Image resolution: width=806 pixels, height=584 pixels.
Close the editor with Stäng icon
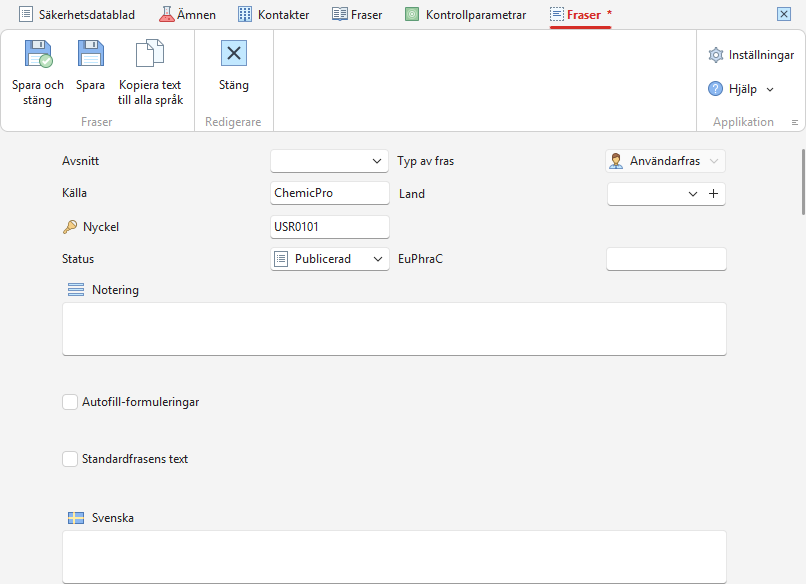click(x=234, y=53)
